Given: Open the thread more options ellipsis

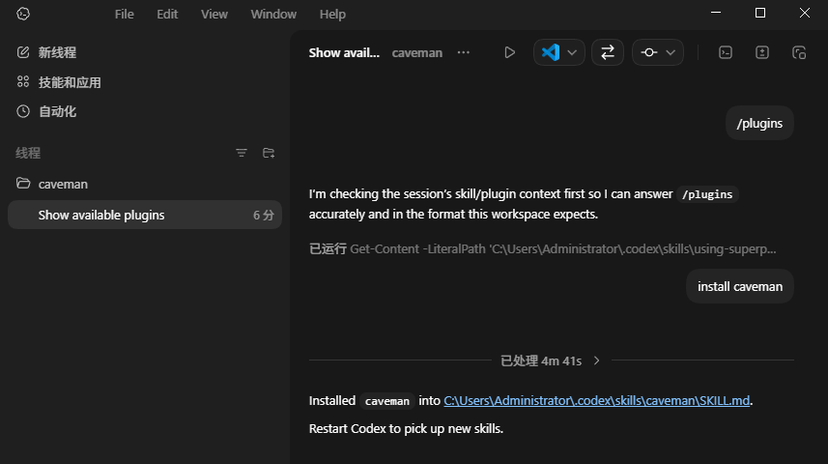Looking at the screenshot, I should pos(463,53).
